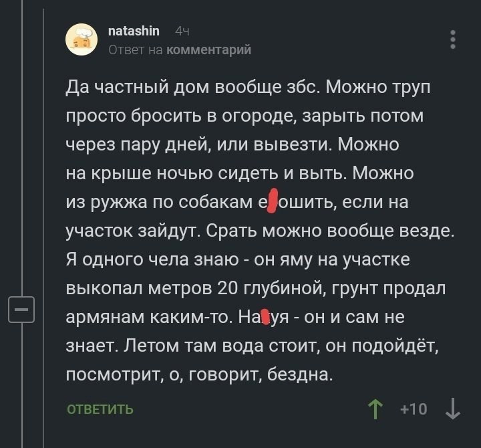Viewport: 481px width, 448px height.
Task: Click the gray "Ответ на" label
Action: 136,49
